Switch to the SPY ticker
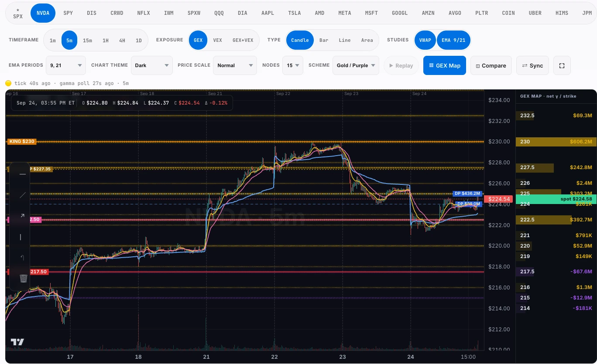The image size is (597, 364). tap(68, 13)
